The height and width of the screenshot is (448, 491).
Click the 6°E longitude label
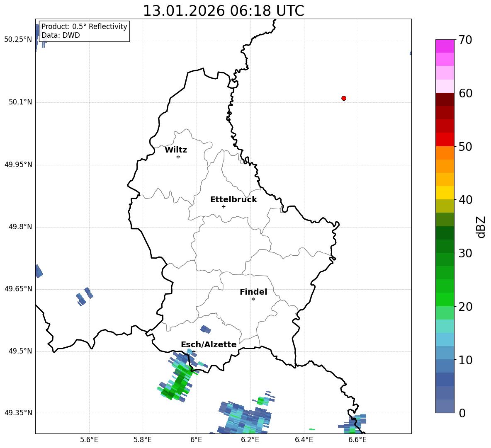pyautogui.click(x=196, y=440)
